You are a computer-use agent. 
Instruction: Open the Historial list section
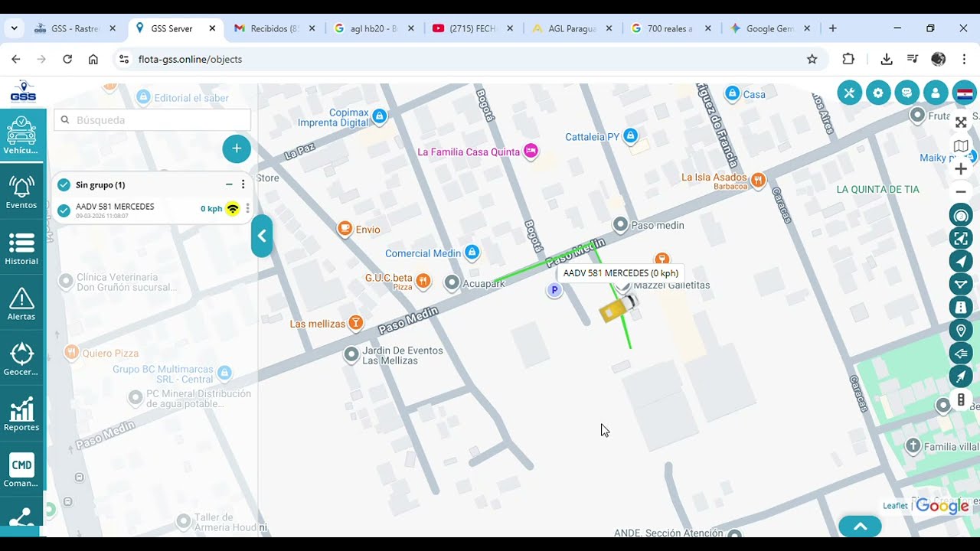tap(21, 248)
